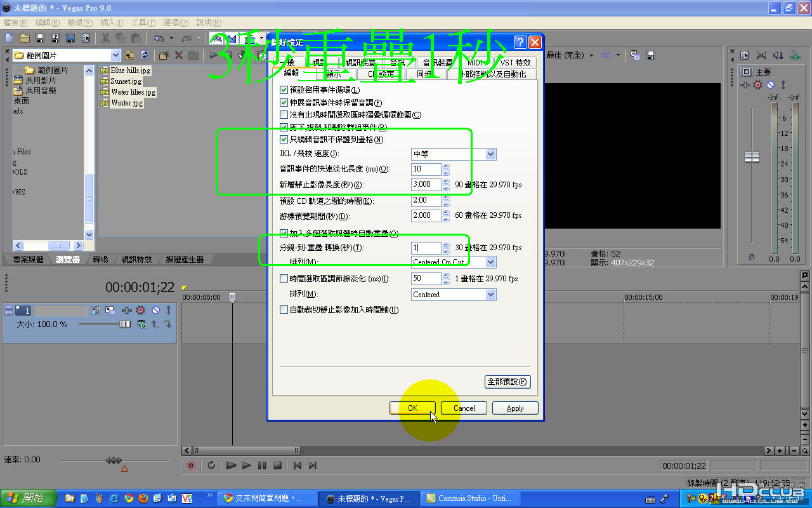
Task: Toggle loop playback icon
Action: tap(211, 465)
